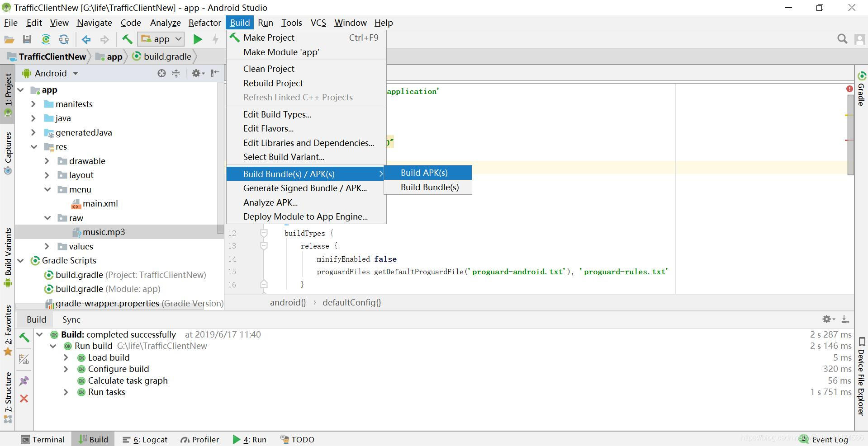The width and height of the screenshot is (868, 446).
Task: Click the Synchronize refresh toolbar icon
Action: pos(64,40)
